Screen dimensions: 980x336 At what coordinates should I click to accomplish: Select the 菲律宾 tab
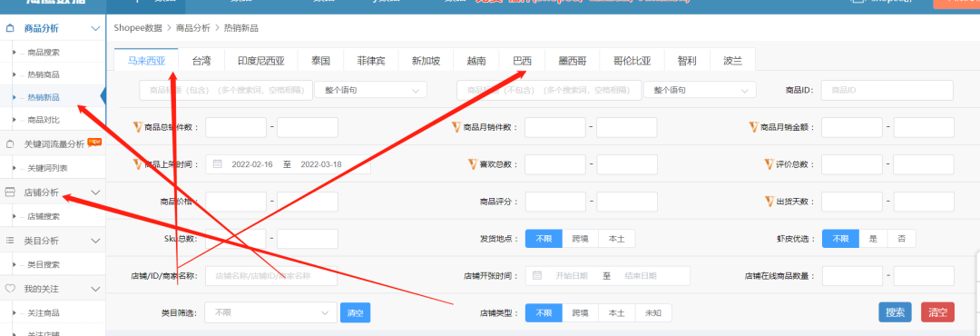tap(371, 61)
